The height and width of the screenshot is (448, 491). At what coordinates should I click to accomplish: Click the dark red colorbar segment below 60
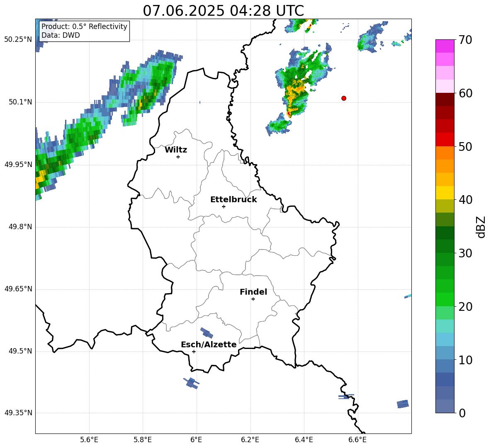pyautogui.click(x=445, y=99)
